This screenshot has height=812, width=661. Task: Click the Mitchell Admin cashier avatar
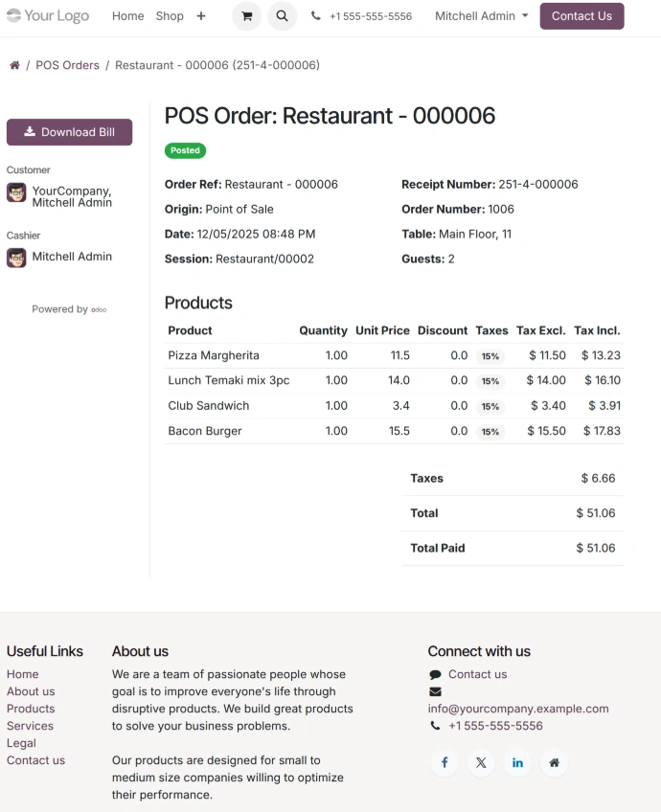pyautogui.click(x=16, y=258)
